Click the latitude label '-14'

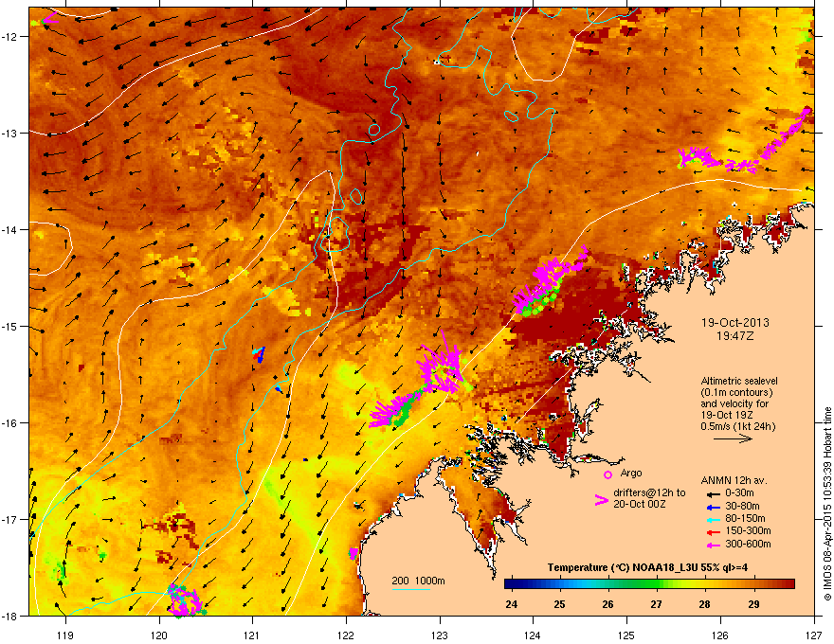click(x=9, y=230)
